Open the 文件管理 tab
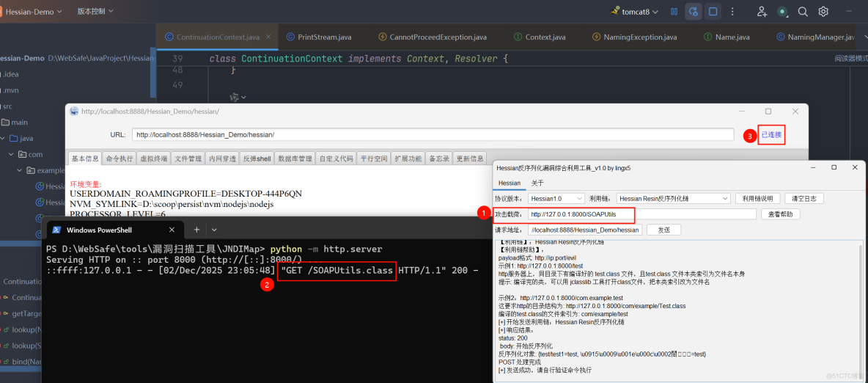 188,158
